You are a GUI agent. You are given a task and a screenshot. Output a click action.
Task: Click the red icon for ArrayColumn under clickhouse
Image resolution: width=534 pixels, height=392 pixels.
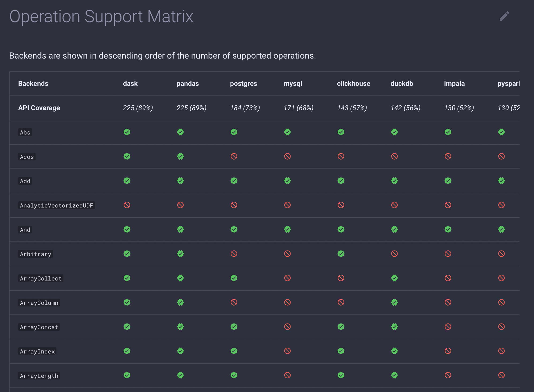coord(341,302)
